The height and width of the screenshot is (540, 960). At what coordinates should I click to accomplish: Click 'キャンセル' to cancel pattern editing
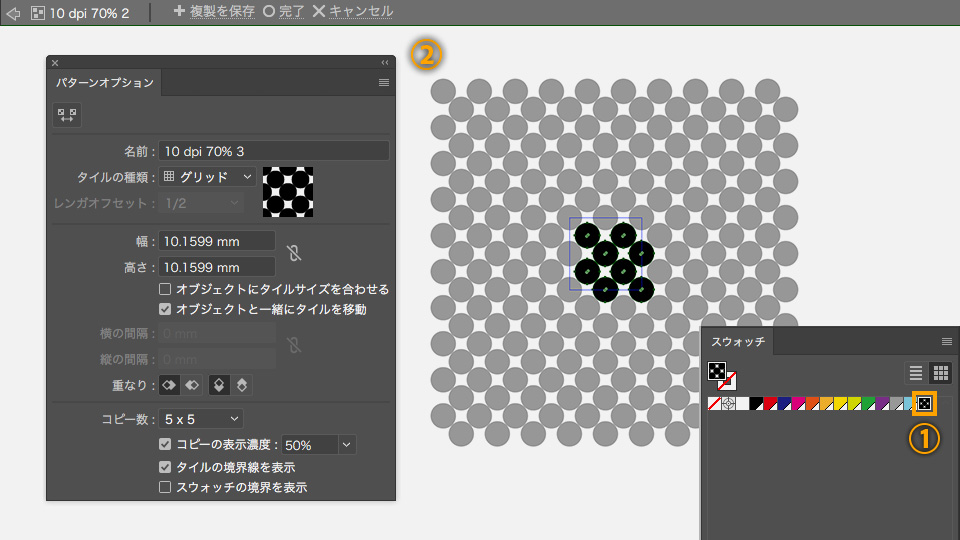(x=361, y=12)
